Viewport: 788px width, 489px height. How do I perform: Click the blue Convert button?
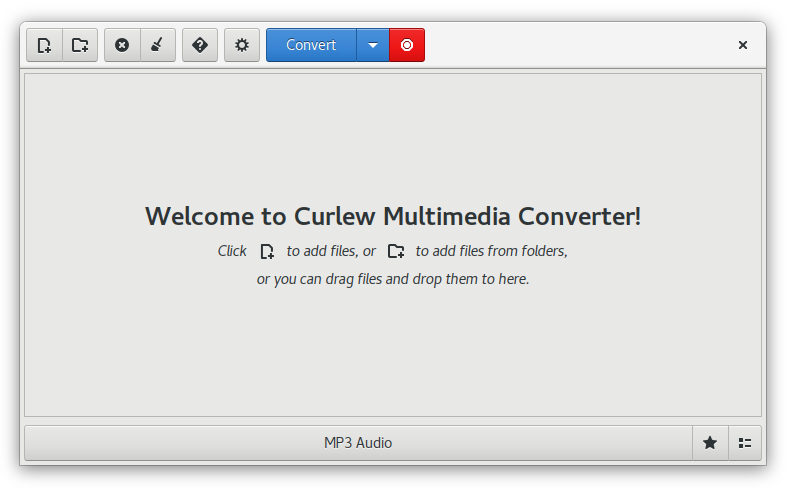(x=311, y=45)
